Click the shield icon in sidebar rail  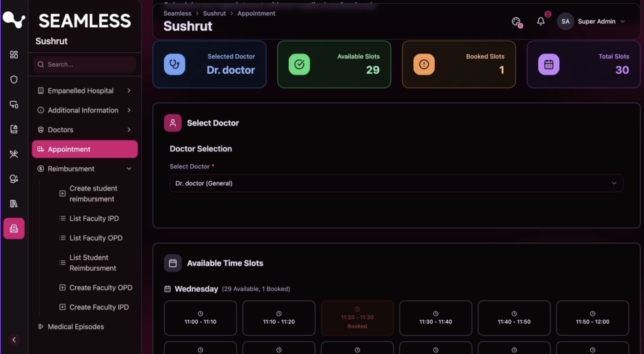click(14, 80)
